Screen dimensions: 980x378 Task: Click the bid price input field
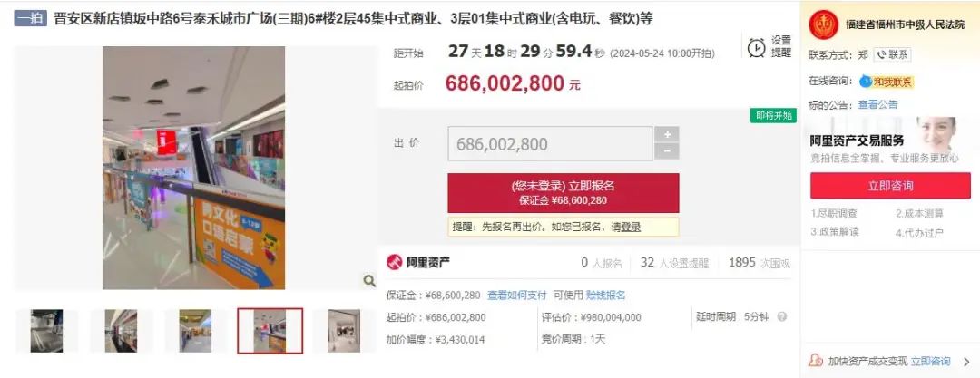550,144
